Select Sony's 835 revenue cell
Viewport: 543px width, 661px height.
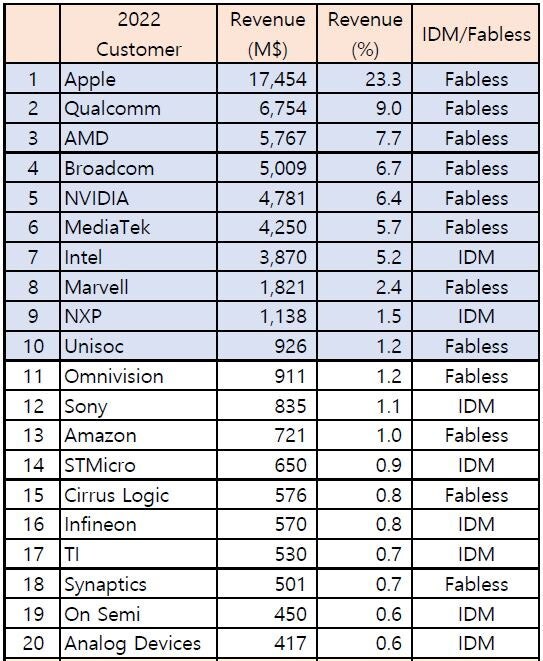click(267, 406)
